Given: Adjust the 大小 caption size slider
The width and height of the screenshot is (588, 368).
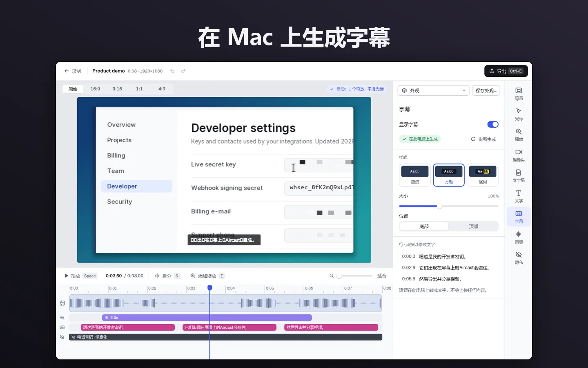Looking at the screenshot, I should [448, 206].
